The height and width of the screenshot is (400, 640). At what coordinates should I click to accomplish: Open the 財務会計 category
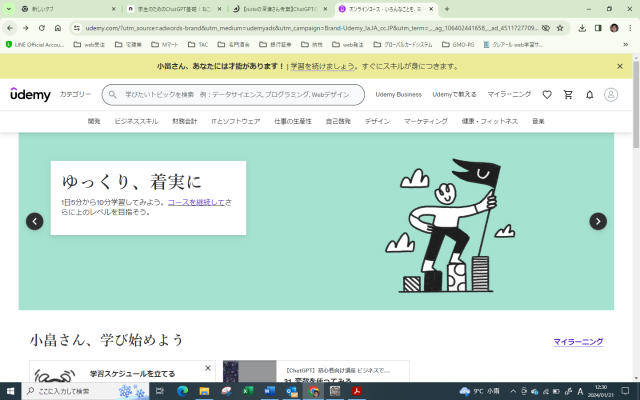pyautogui.click(x=184, y=121)
